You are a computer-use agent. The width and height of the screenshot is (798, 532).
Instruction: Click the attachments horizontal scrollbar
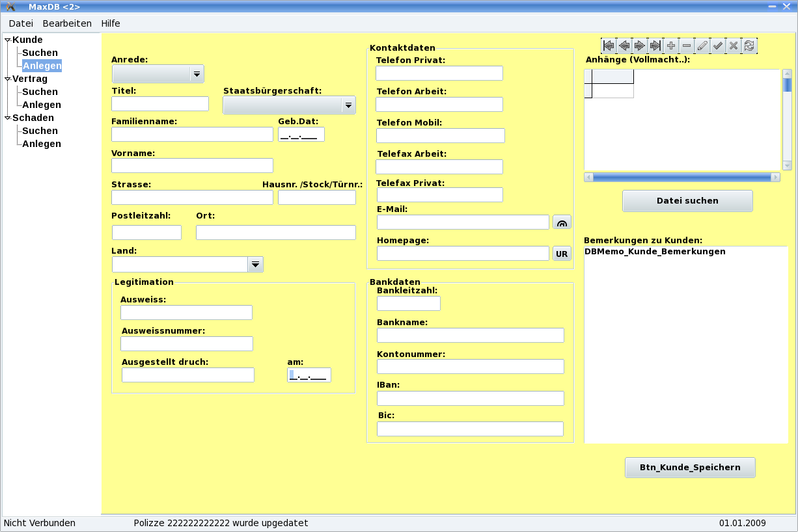click(681, 178)
